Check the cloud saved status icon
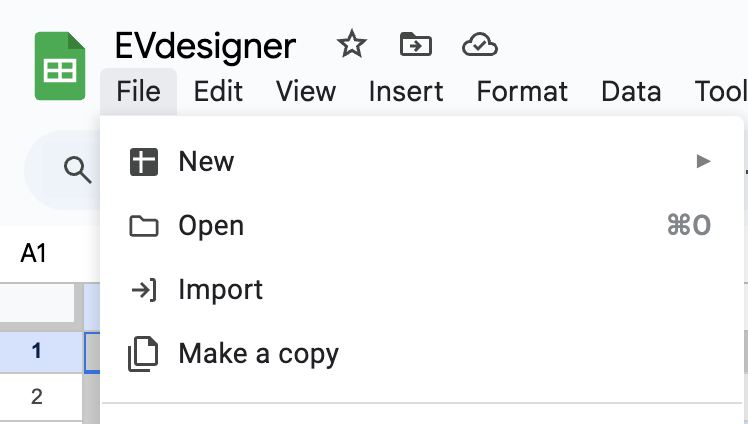748x424 pixels. click(479, 45)
